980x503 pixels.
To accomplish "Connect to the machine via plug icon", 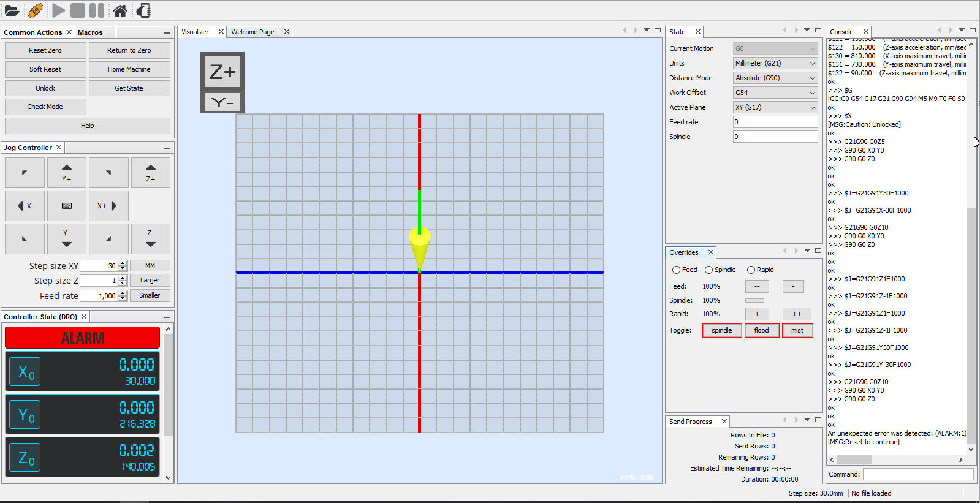I will pyautogui.click(x=36, y=10).
